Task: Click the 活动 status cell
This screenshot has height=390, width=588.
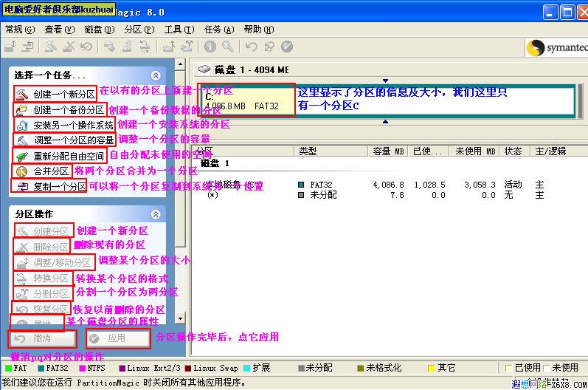Action: pos(513,185)
